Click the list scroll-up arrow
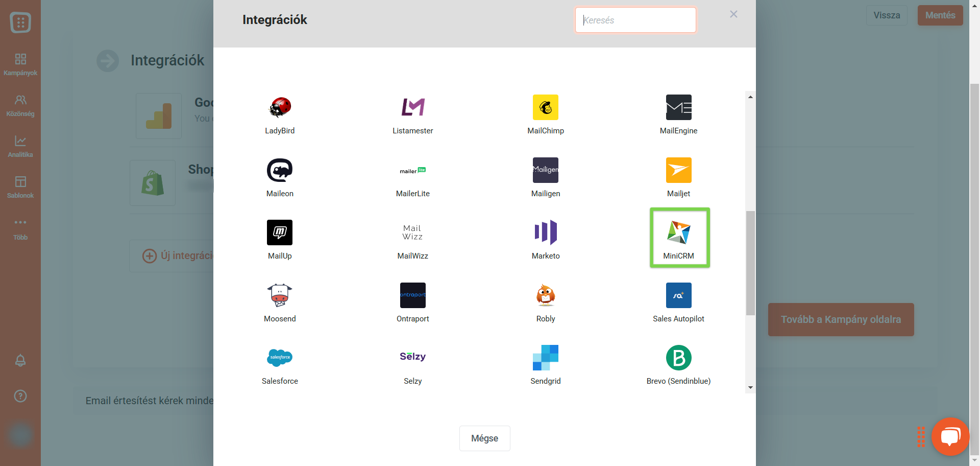980x466 pixels. pos(750,97)
